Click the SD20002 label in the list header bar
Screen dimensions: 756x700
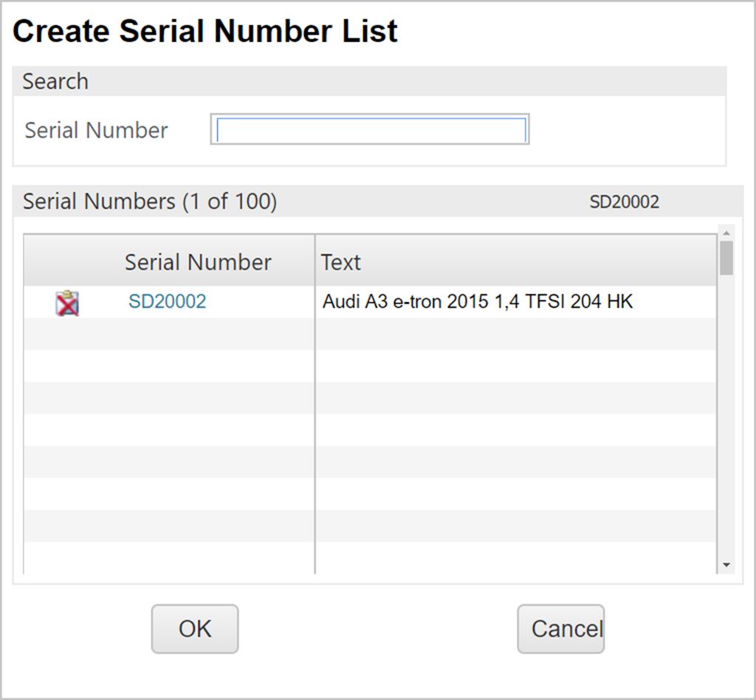pos(624,202)
